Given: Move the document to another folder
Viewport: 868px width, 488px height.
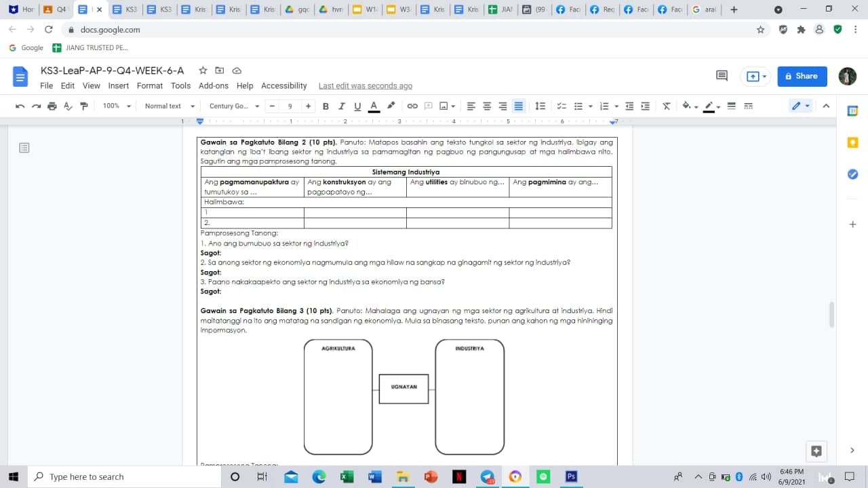Looking at the screenshot, I should point(219,70).
